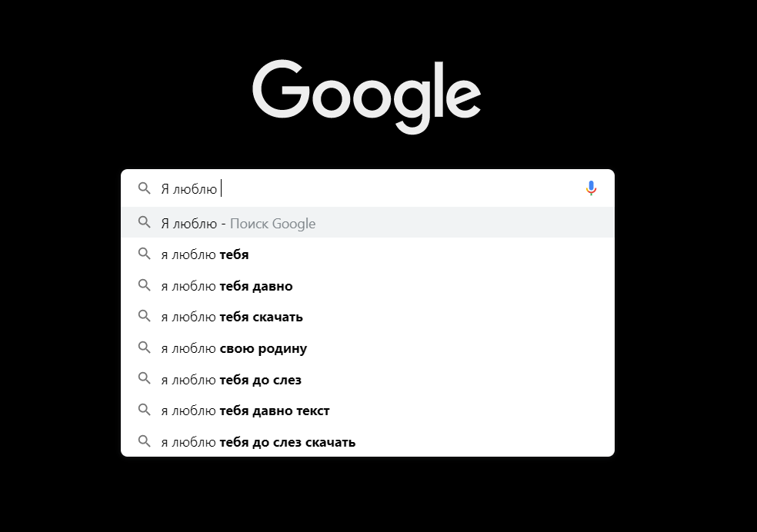The width and height of the screenshot is (757, 532).
Task: Click "Я люблю - Поиск Google" entry
Action: pyautogui.click(x=239, y=223)
